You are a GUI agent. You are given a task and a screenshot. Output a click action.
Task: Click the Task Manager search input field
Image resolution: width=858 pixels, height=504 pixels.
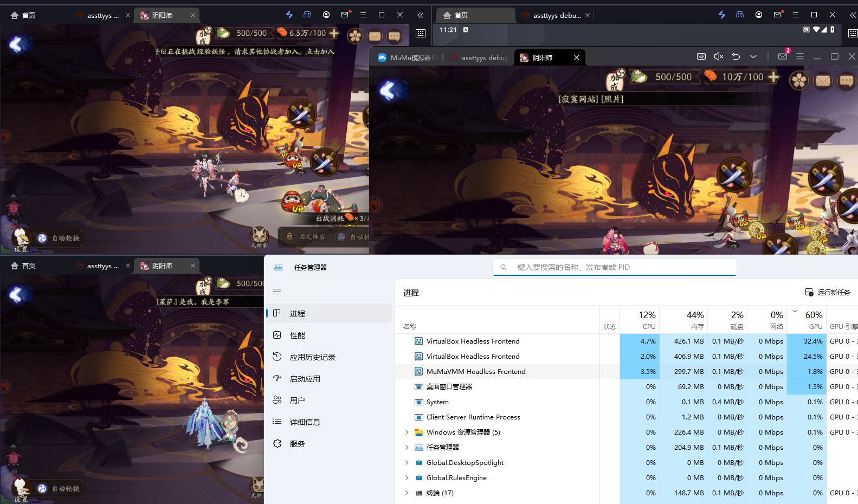point(614,267)
